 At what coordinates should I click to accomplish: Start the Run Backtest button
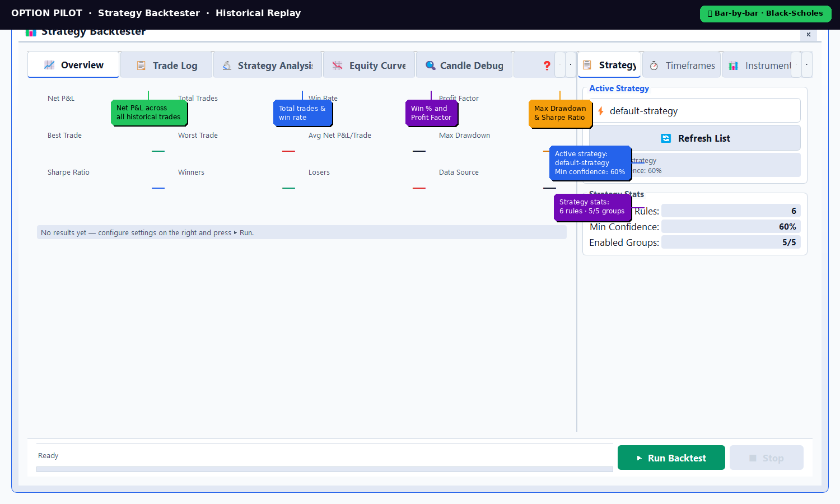(x=671, y=458)
